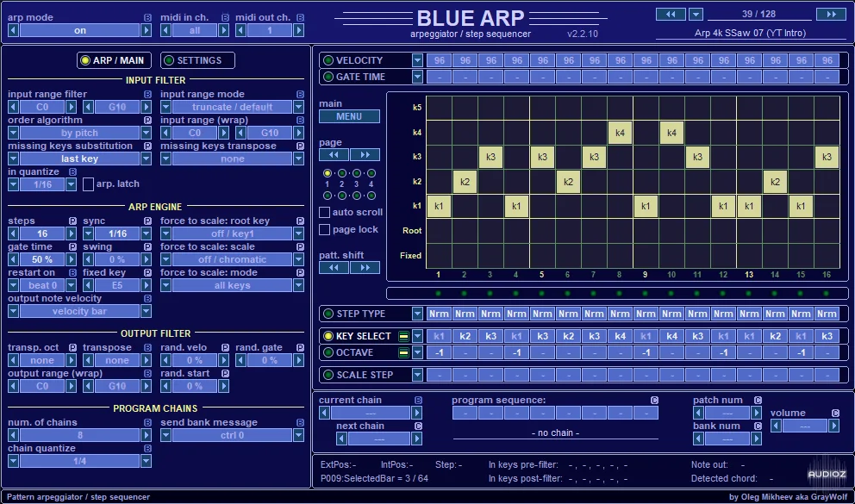Screen dimensions: 855x504
Task: Increase gate time 50% with right arrow
Action: pyautogui.click(x=71, y=259)
